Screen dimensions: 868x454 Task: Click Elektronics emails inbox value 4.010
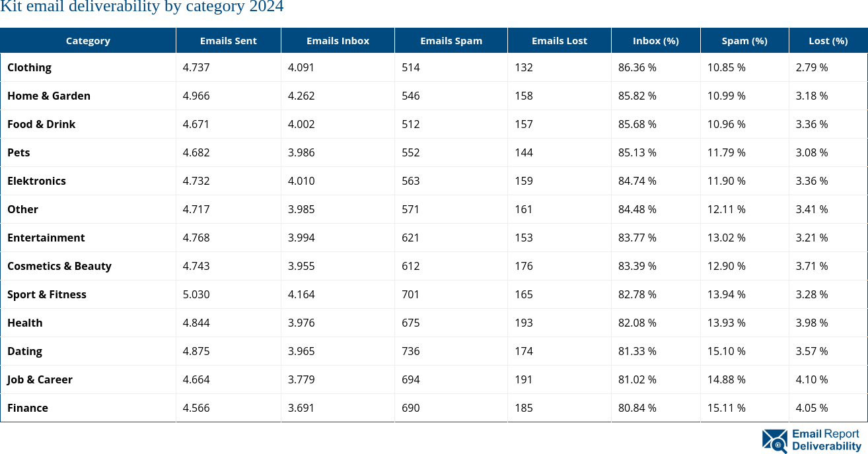coord(301,181)
